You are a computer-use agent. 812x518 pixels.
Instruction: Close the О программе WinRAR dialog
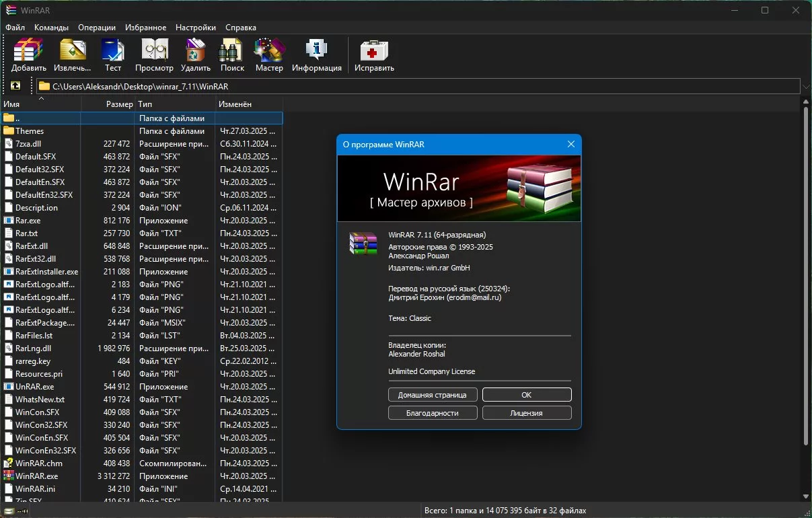click(570, 145)
